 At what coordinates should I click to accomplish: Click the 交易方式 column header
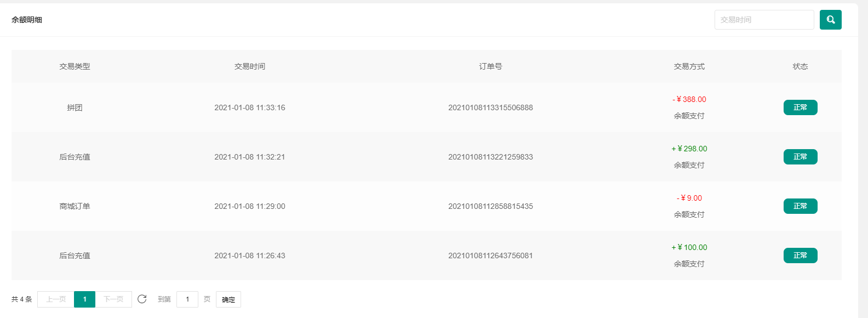pos(689,66)
